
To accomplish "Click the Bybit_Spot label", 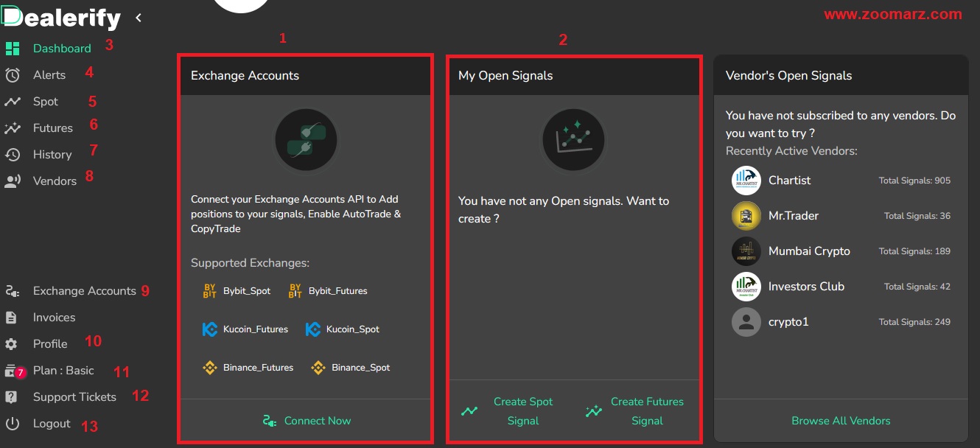I will point(247,291).
